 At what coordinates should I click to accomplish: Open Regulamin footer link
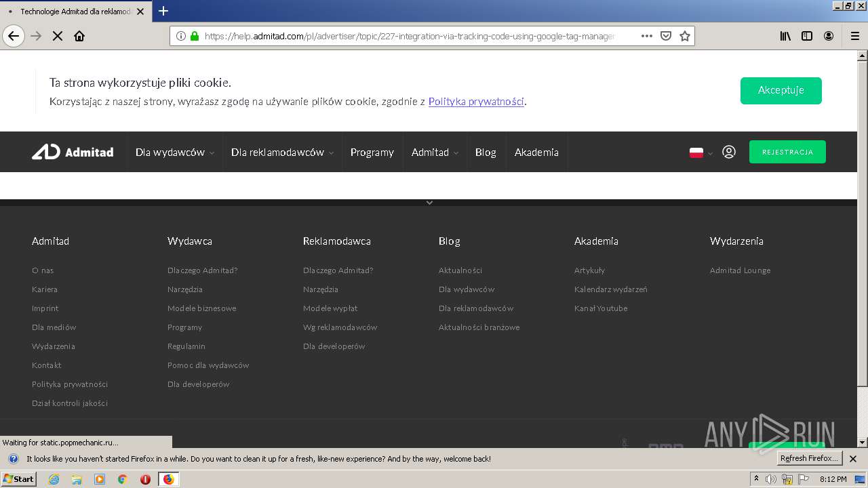click(186, 346)
